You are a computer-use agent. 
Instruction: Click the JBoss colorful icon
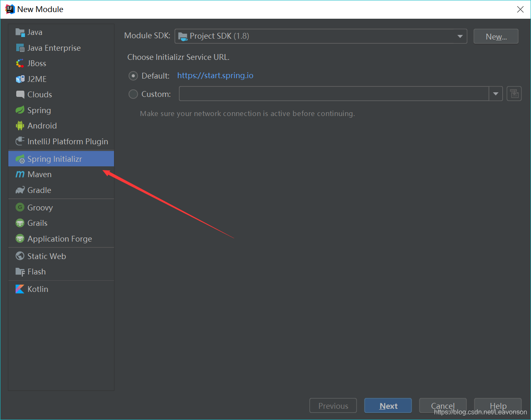click(20, 64)
